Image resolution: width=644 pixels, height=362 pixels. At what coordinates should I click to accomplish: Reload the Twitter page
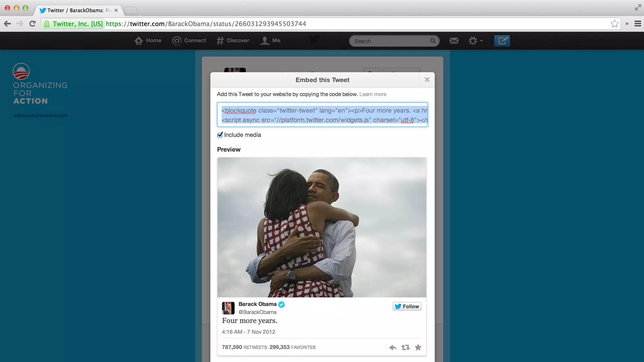[x=32, y=24]
